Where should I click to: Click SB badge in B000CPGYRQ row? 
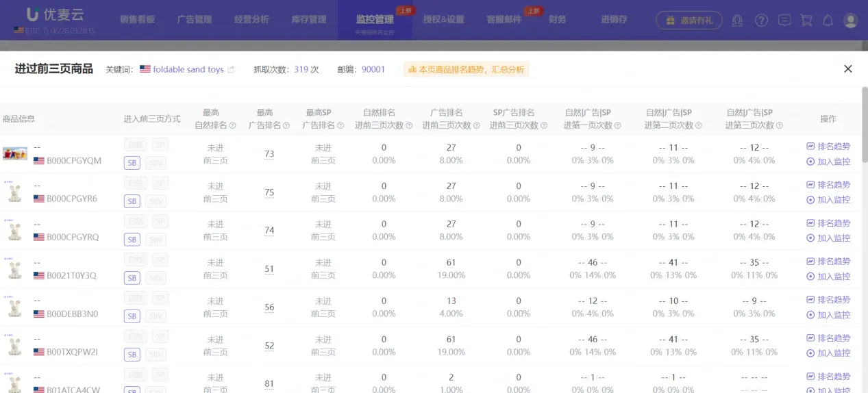point(132,240)
